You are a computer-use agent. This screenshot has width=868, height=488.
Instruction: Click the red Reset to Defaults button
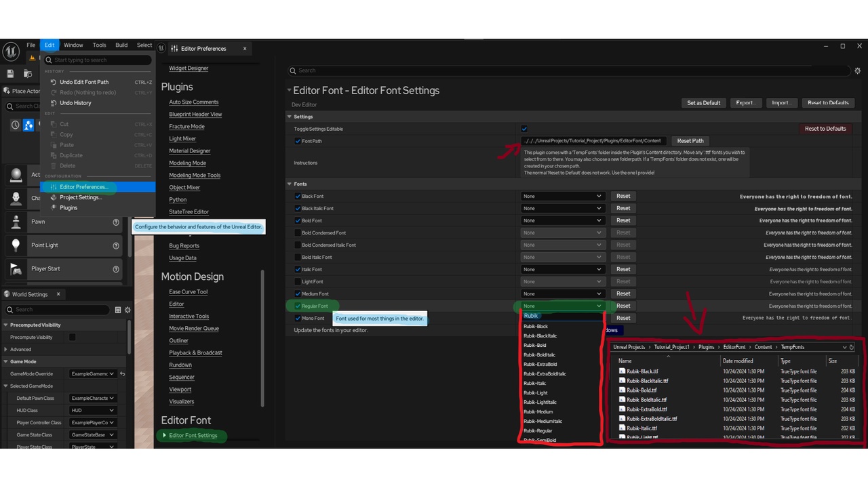tap(825, 129)
